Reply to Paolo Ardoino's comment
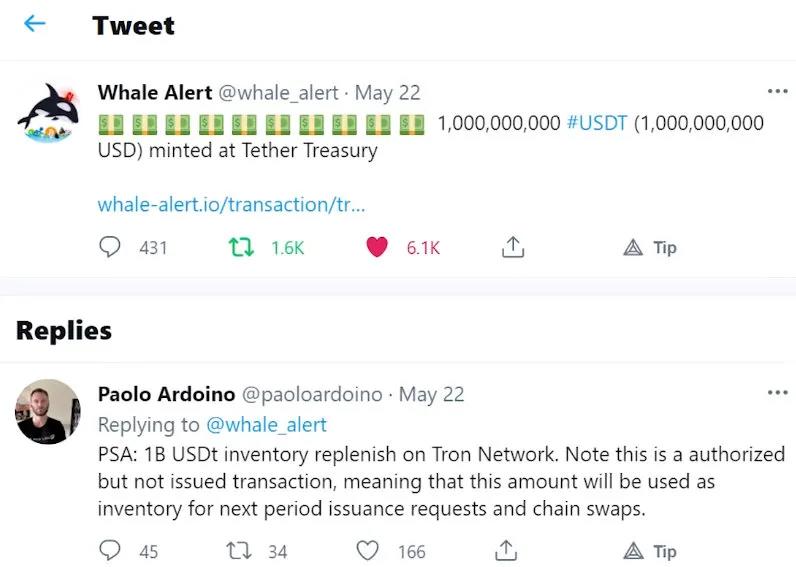 point(110,550)
